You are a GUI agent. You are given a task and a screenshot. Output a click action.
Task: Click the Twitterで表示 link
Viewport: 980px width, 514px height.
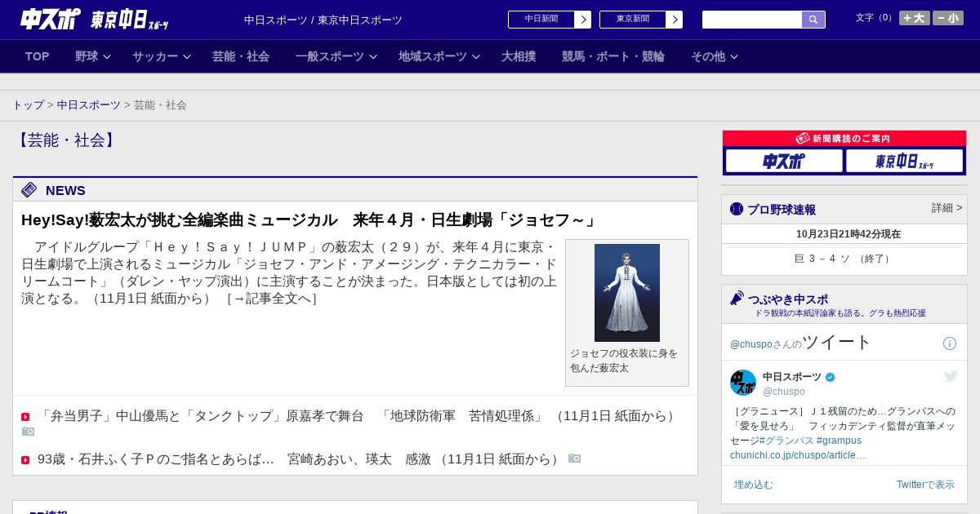[x=925, y=485]
